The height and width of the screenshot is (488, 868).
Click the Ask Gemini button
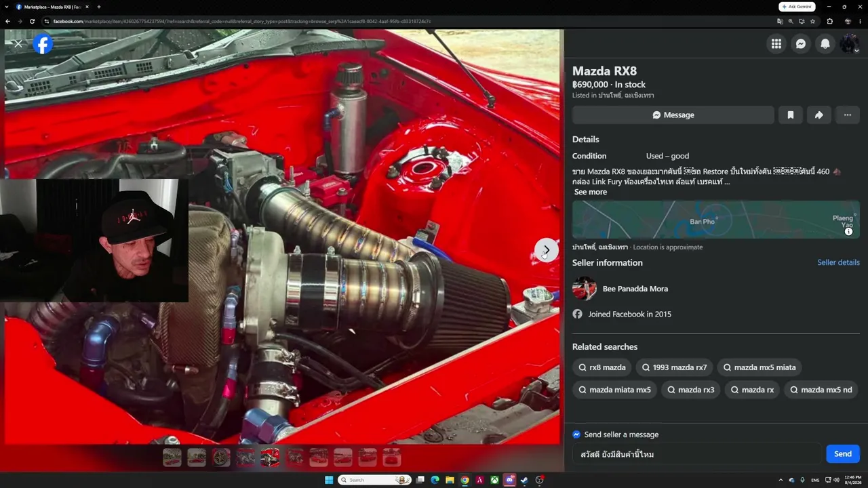pos(797,7)
